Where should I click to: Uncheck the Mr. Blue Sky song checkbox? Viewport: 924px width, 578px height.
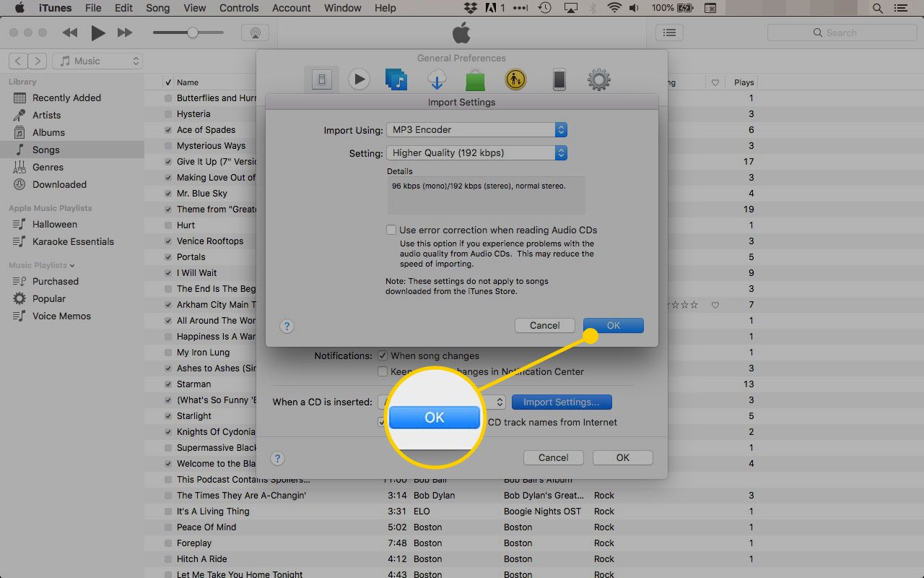[x=168, y=194]
